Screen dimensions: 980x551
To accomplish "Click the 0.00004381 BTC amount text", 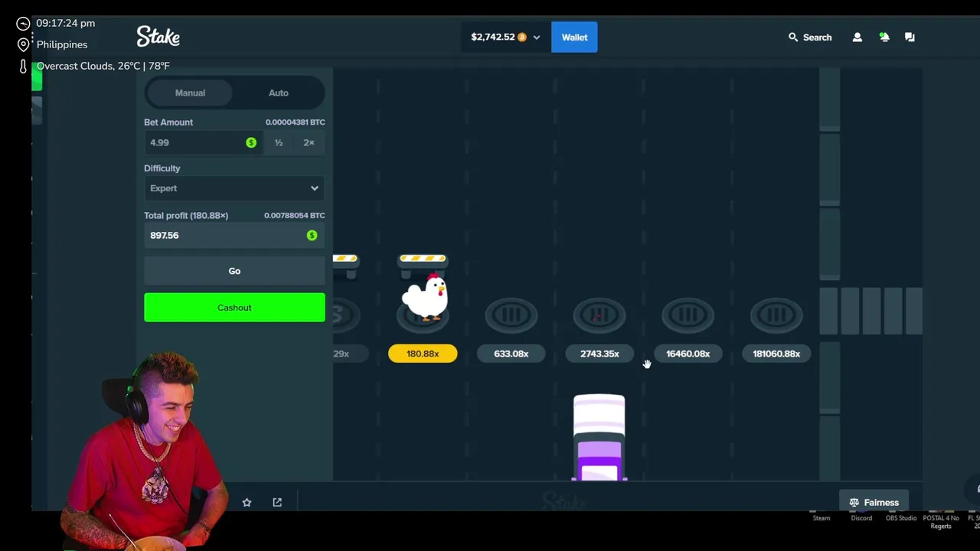I will [295, 122].
